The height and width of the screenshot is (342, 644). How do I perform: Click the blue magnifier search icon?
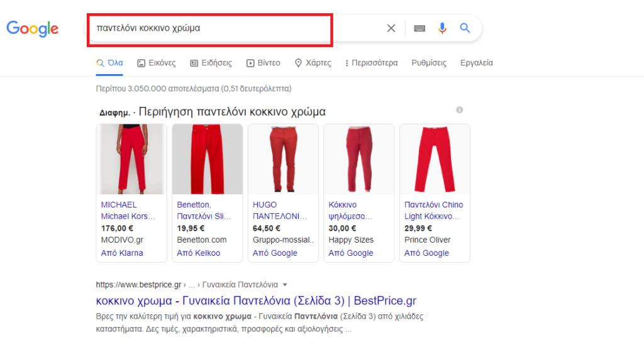pos(465,28)
